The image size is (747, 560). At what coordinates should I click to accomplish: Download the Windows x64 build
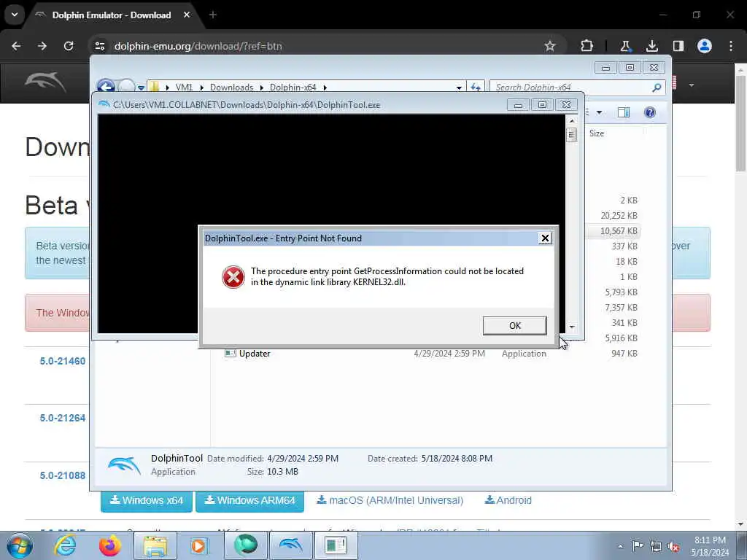point(146,500)
